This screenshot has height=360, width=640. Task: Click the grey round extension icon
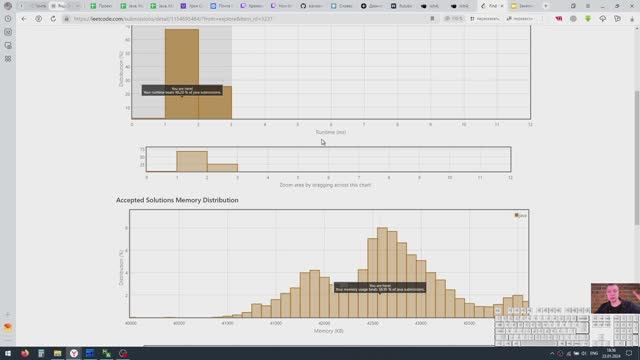click(x=573, y=19)
